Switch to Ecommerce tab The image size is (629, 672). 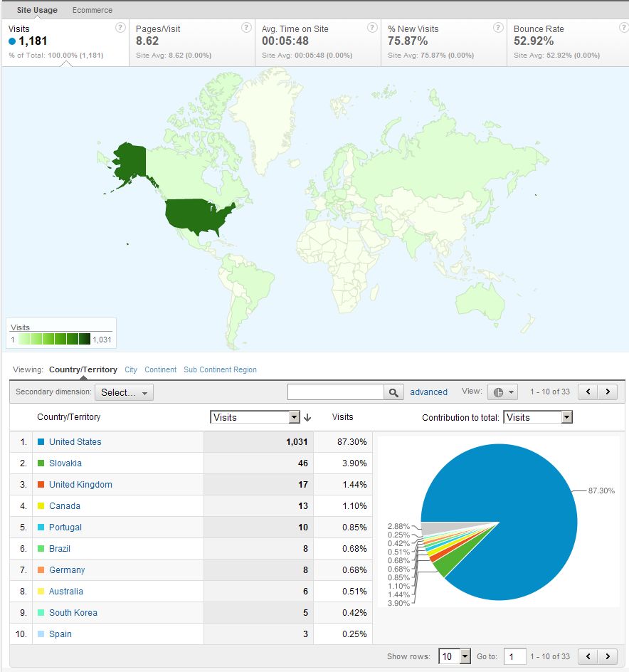pos(92,10)
